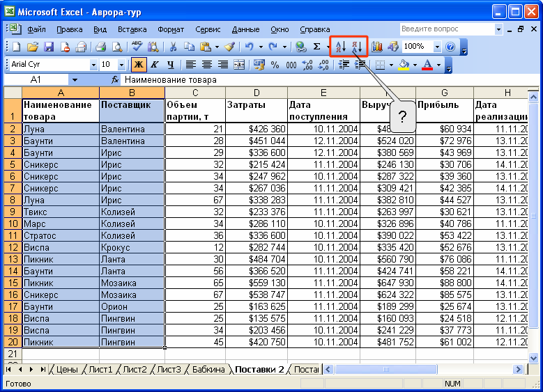Merge and center cells icon
The width and height of the screenshot is (543, 392).
click(x=239, y=65)
